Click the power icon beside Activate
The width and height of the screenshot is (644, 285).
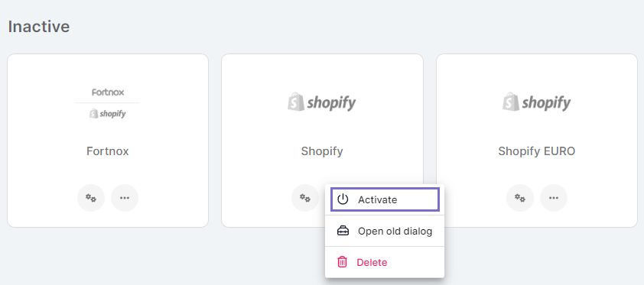coord(343,199)
